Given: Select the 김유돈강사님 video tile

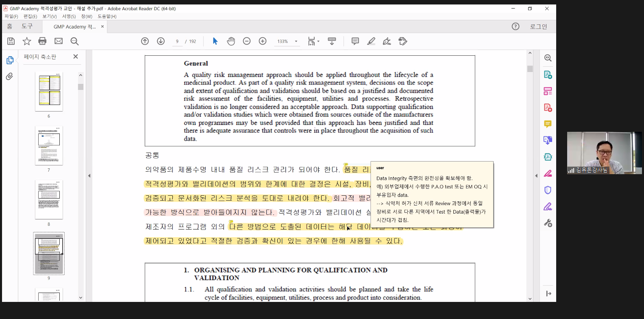Looking at the screenshot, I should pyautogui.click(x=605, y=153).
